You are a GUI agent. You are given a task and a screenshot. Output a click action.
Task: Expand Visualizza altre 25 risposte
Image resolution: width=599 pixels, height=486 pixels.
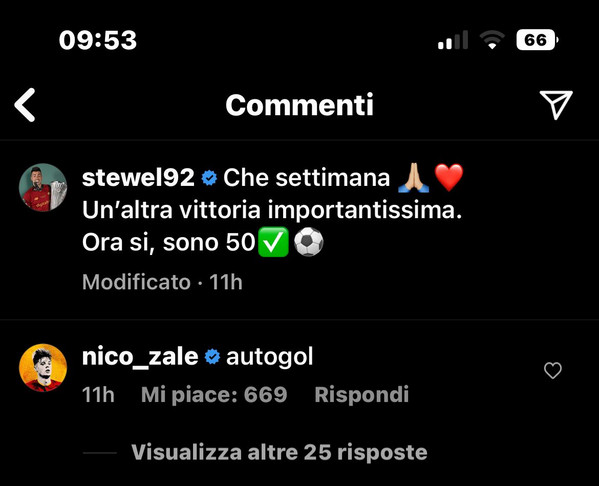279,452
